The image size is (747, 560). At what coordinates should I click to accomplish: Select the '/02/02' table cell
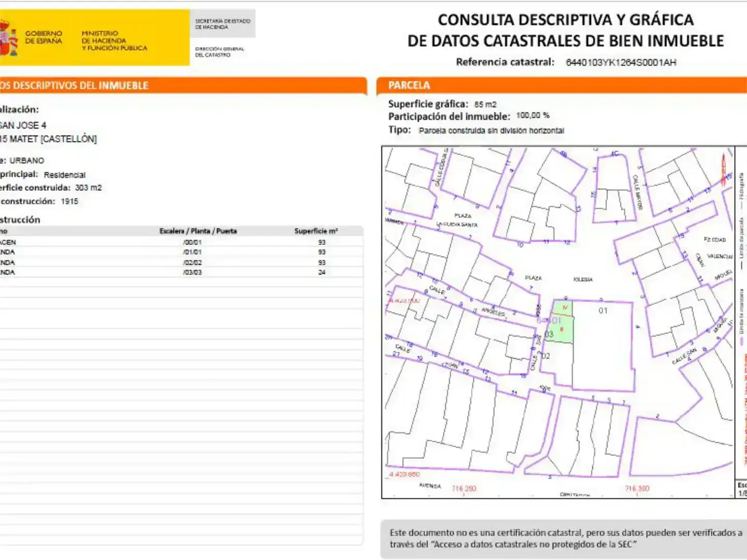[192, 262]
